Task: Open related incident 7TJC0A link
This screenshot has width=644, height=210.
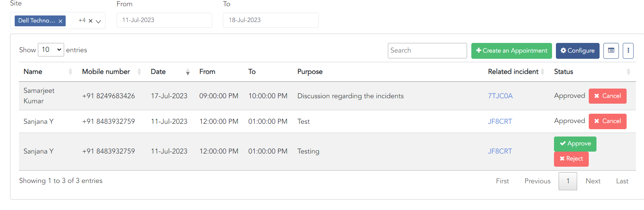Action: pos(500,96)
